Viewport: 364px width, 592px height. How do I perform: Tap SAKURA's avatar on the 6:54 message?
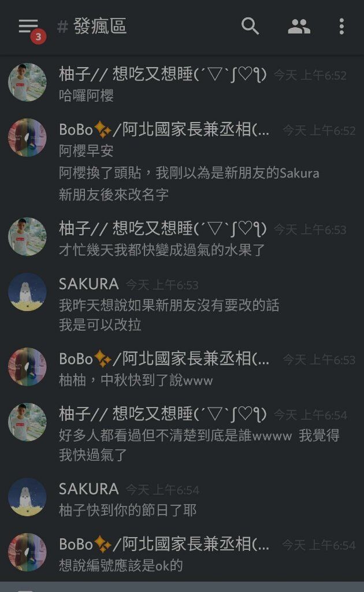tap(28, 497)
